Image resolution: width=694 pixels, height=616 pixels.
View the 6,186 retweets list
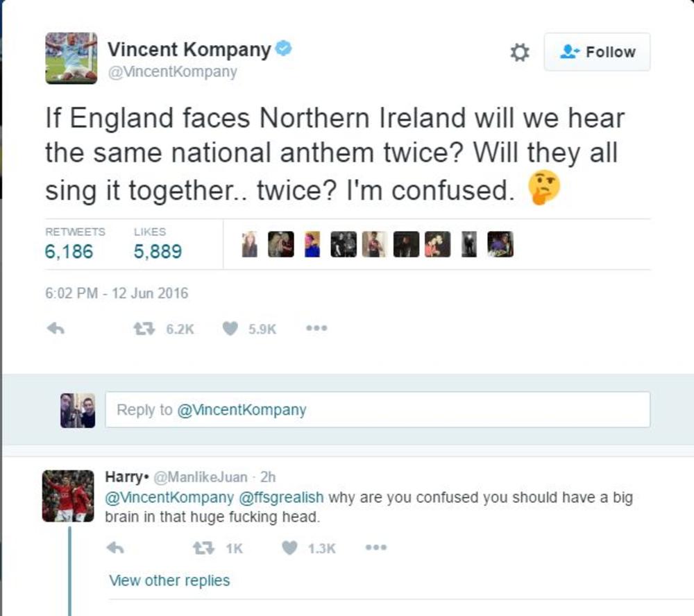(69, 251)
